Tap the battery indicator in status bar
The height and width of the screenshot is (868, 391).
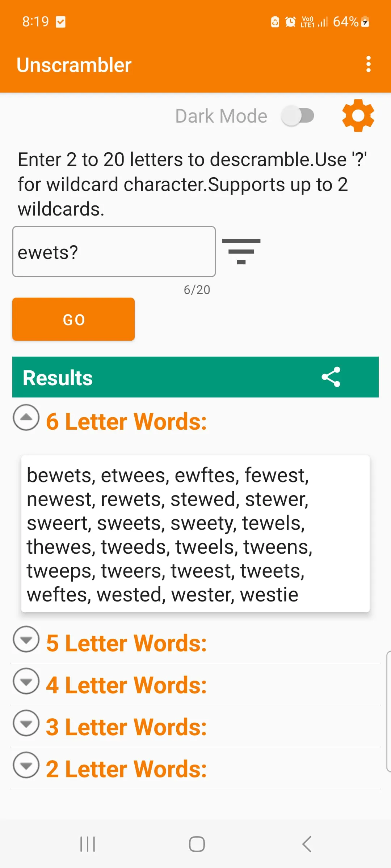click(x=365, y=22)
